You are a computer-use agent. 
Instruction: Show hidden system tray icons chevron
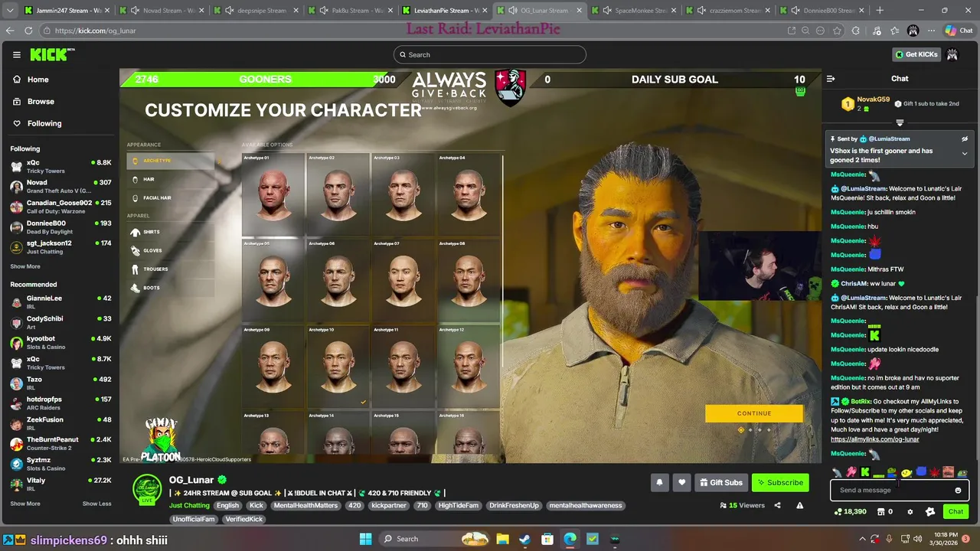862,539
